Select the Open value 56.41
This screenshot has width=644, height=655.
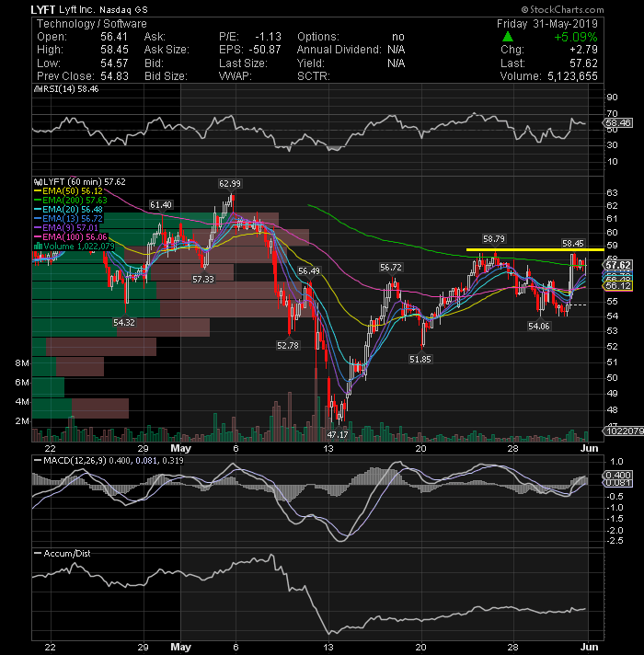click(113, 37)
